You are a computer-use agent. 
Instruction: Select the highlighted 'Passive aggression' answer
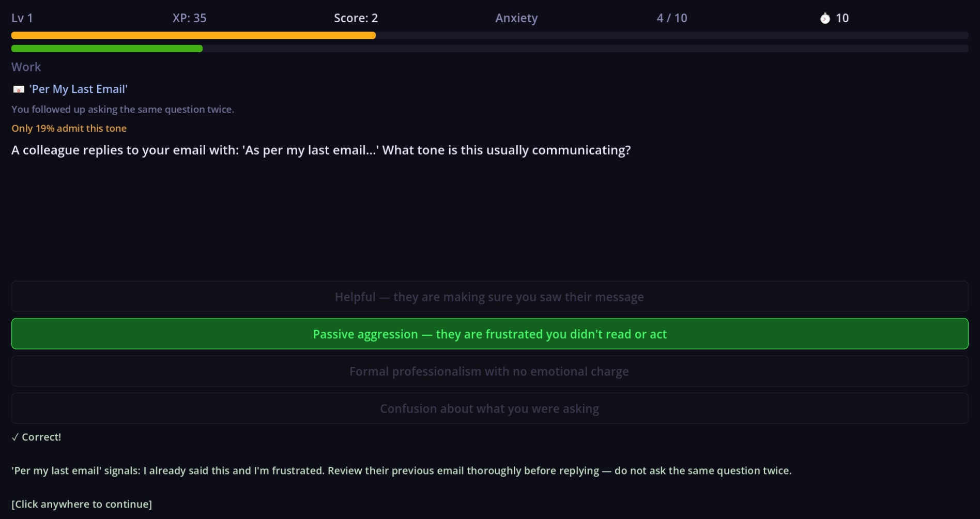point(489,334)
